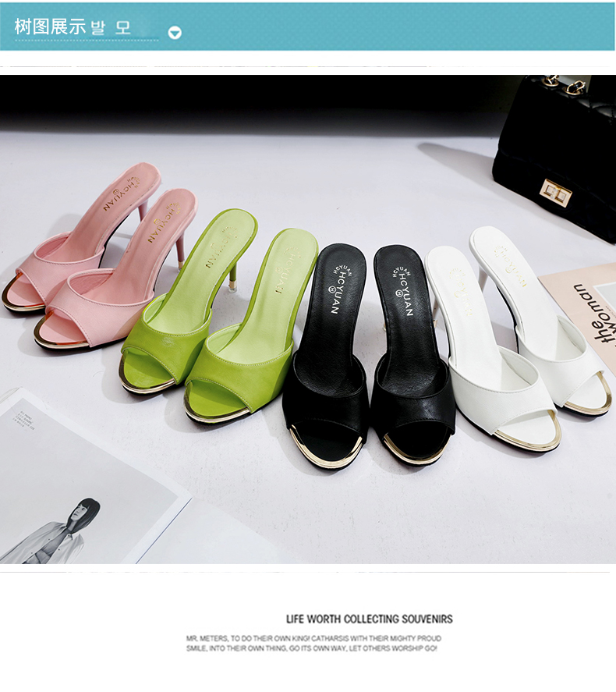Click the magazine page with the woman illustration
The image size is (616, 692).
click(x=95, y=477)
